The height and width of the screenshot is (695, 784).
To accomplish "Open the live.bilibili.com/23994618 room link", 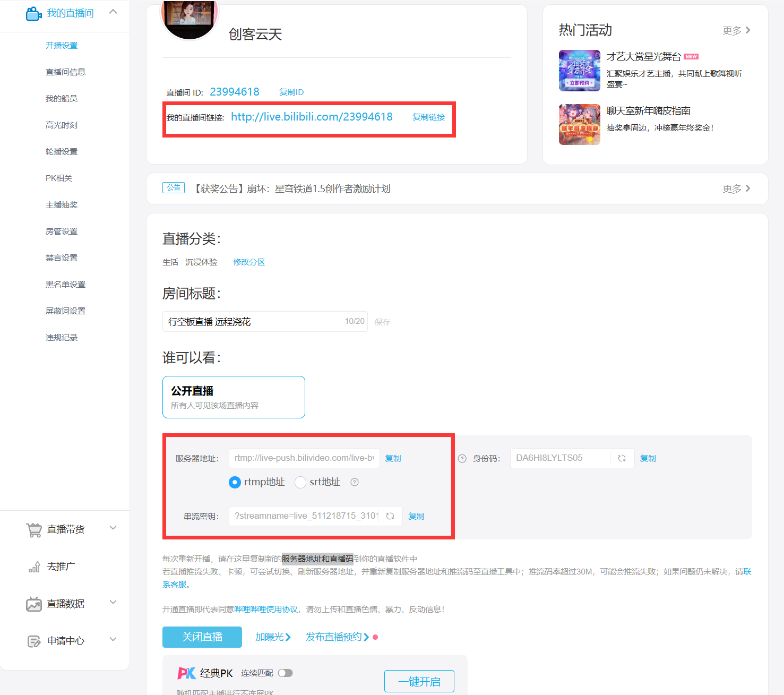I will click(312, 117).
